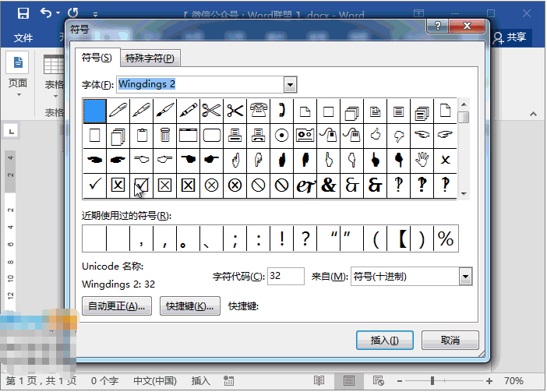
Task: Open the 文件 menu tab
Action: pyautogui.click(x=23, y=37)
